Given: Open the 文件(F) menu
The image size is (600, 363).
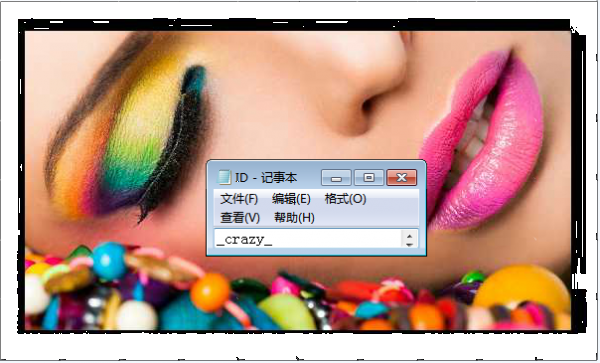Looking at the screenshot, I should [x=239, y=199].
